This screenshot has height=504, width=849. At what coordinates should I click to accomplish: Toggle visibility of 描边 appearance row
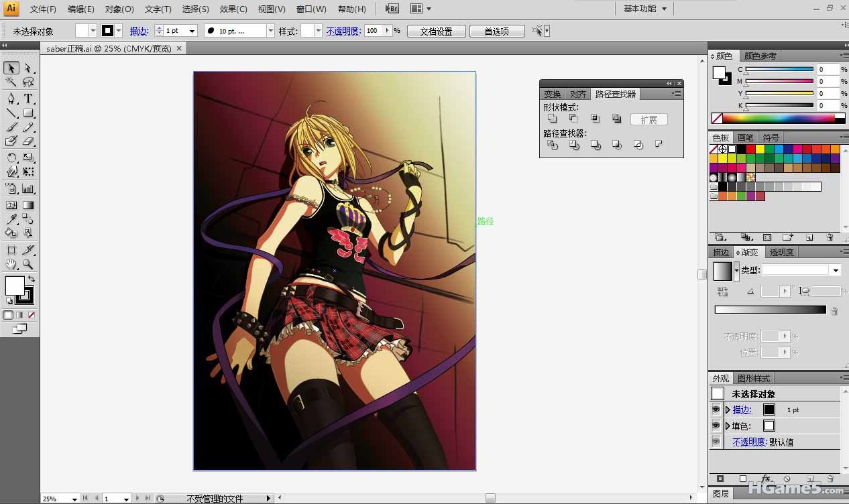point(716,409)
